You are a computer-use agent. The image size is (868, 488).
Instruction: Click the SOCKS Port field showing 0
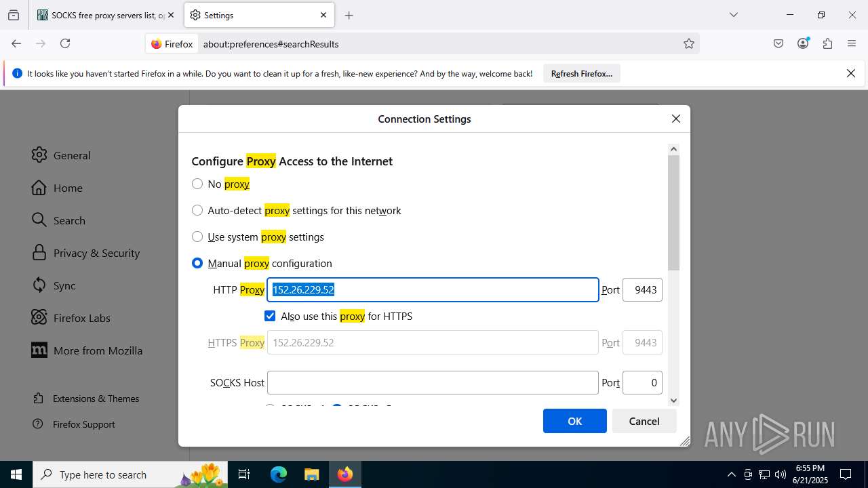[642, 382]
